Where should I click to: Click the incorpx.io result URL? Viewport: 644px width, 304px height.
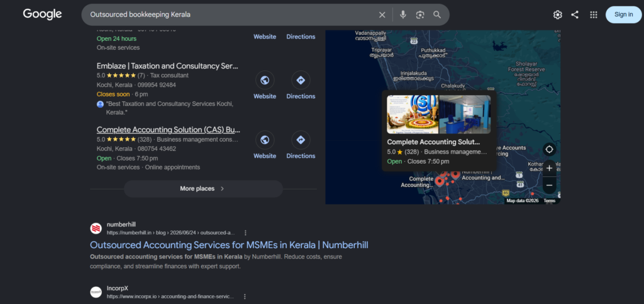[170, 296]
